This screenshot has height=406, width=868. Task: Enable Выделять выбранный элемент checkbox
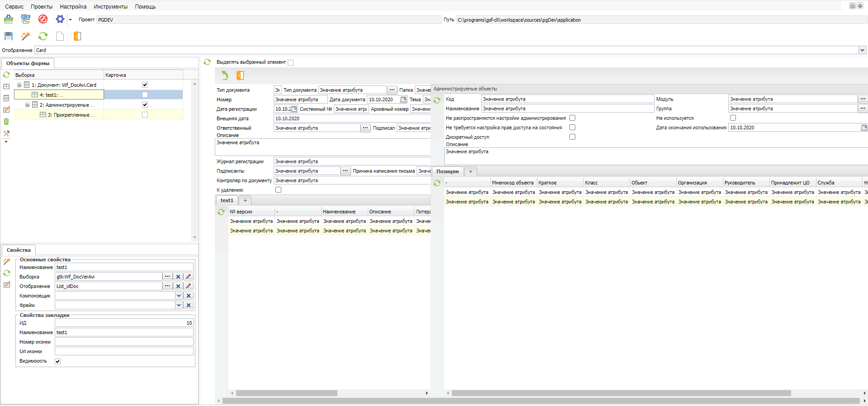[290, 62]
